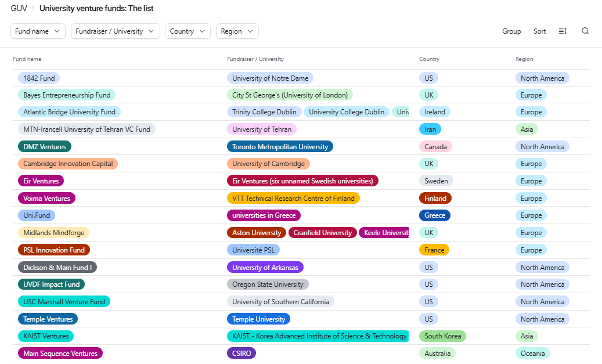This screenshot has width=602, height=364.
Task: Click the Sort button
Action: (x=539, y=31)
